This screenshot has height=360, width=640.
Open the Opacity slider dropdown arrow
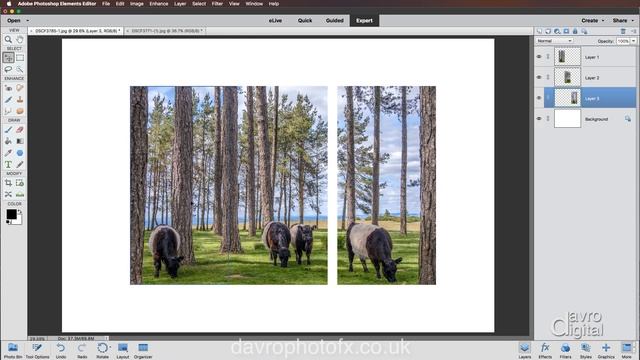[x=633, y=41]
